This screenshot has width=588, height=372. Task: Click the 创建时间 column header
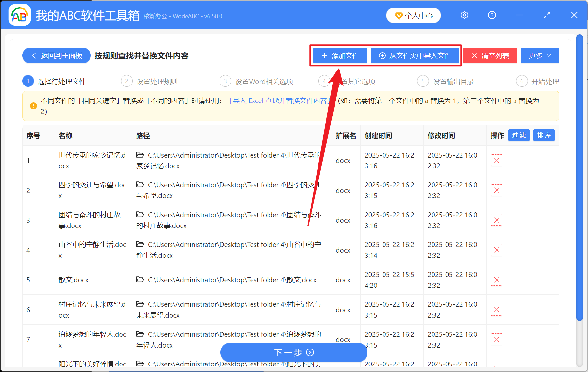tap(378, 136)
